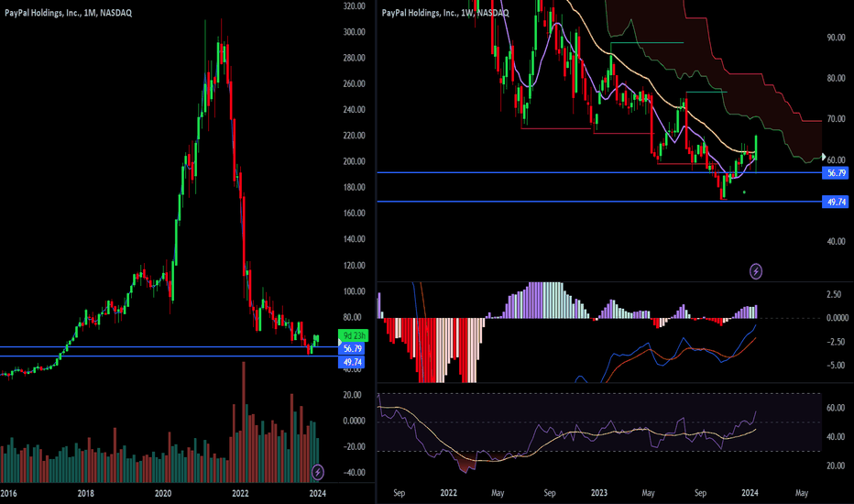
Task: Click the Sep label preceding 2022 on the weekly axis
Action: tap(400, 493)
